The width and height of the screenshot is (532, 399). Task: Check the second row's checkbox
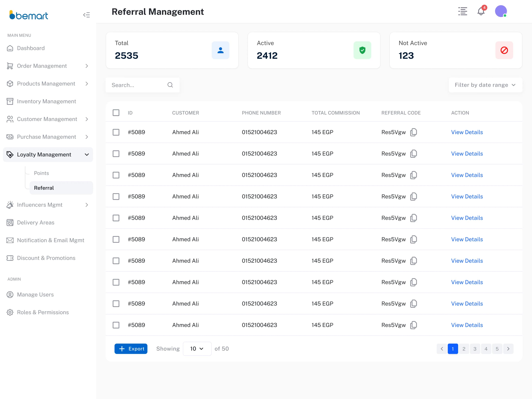coord(116,154)
